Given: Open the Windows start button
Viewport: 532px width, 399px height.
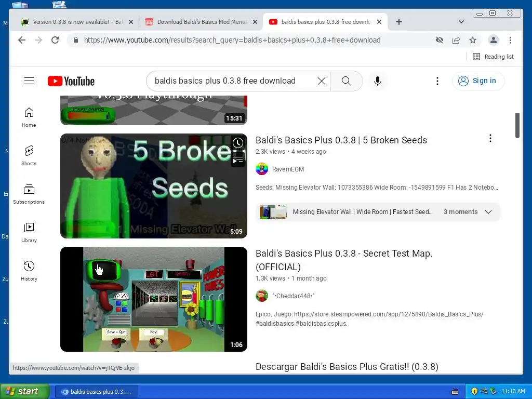Looking at the screenshot, I should [x=24, y=392].
